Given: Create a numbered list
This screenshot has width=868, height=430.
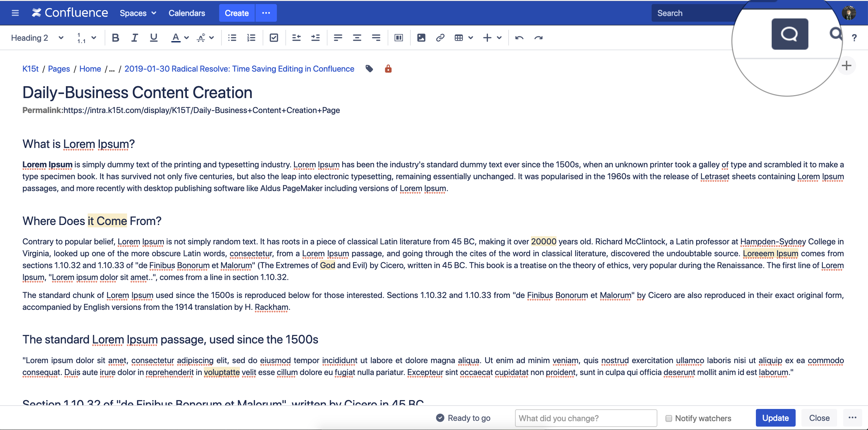Looking at the screenshot, I should [x=251, y=38].
